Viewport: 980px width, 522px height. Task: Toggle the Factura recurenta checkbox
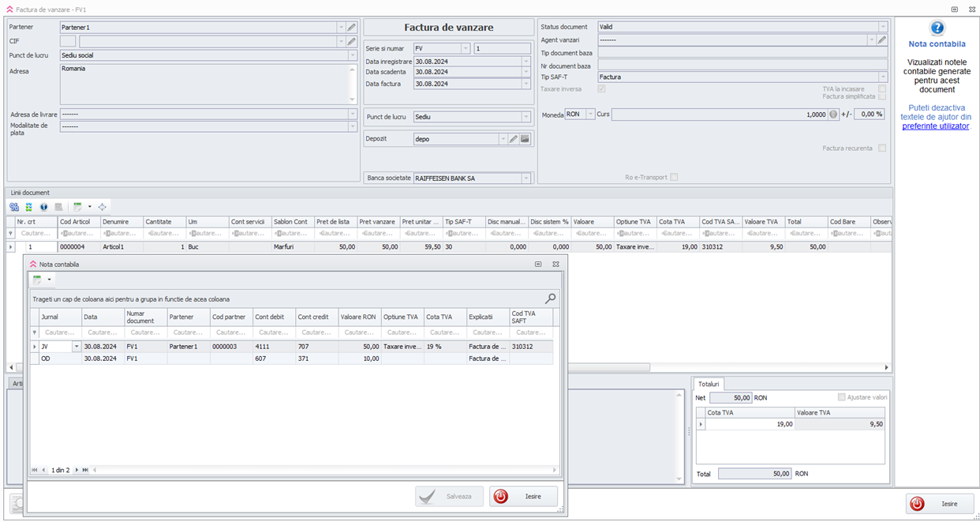point(882,148)
